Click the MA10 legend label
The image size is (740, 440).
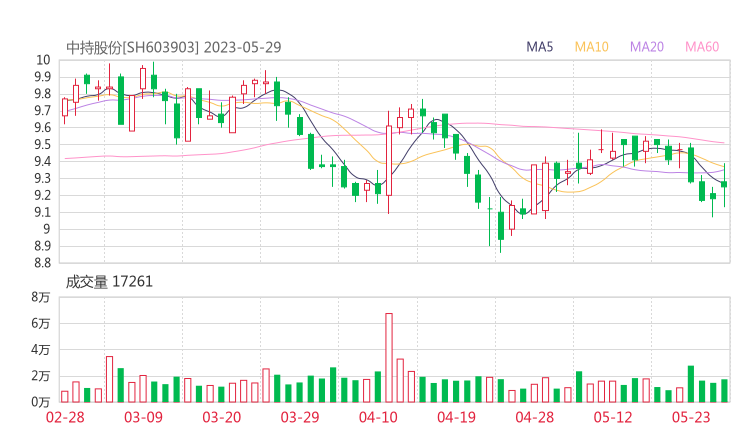pos(591,47)
